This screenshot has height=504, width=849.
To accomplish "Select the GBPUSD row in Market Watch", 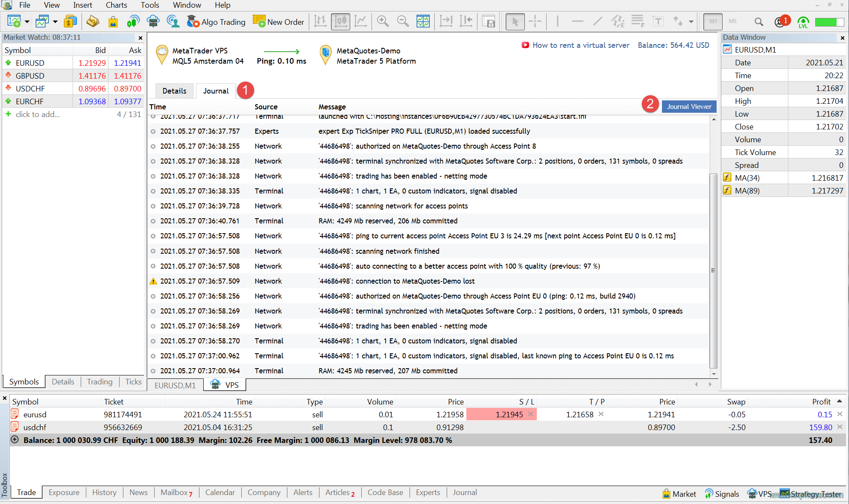I will (73, 76).
